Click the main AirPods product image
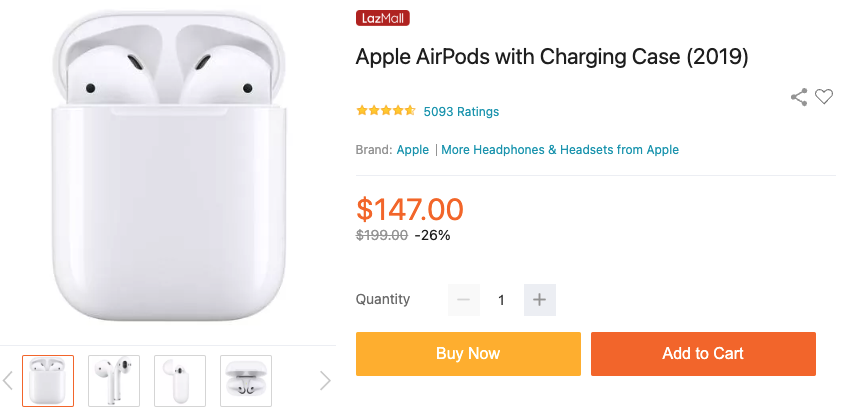 (x=169, y=166)
